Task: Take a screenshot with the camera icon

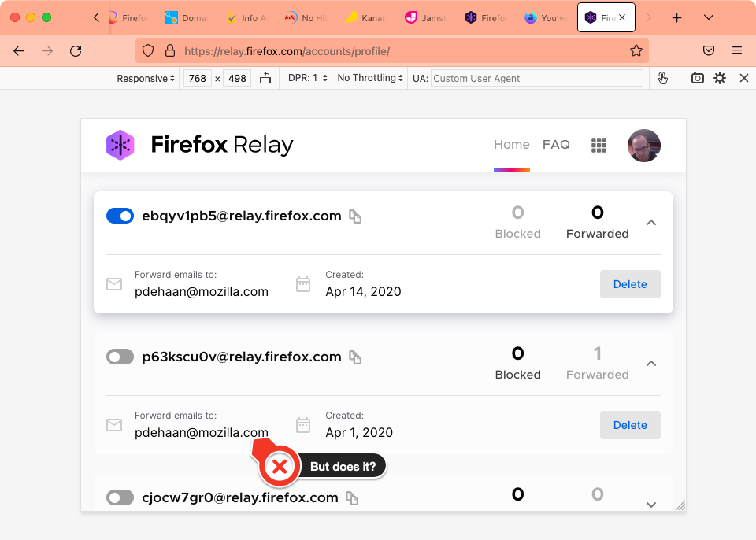Action: (x=696, y=78)
